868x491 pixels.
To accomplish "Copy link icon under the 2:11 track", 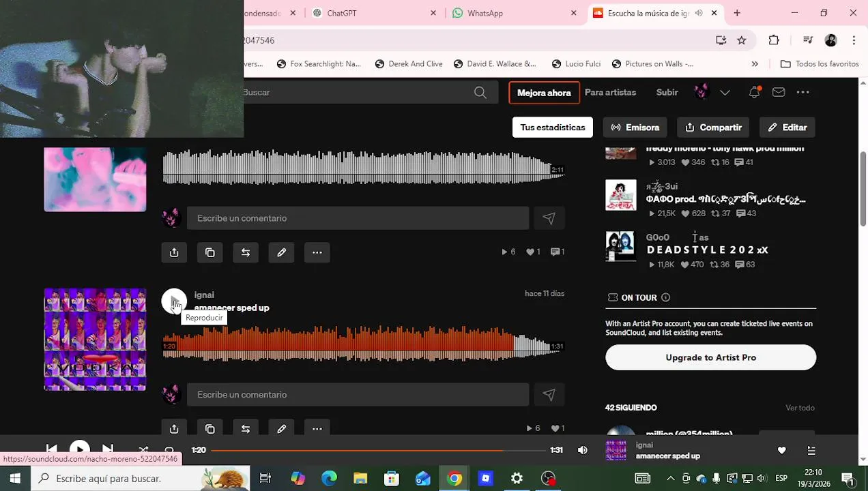I will pos(210,252).
